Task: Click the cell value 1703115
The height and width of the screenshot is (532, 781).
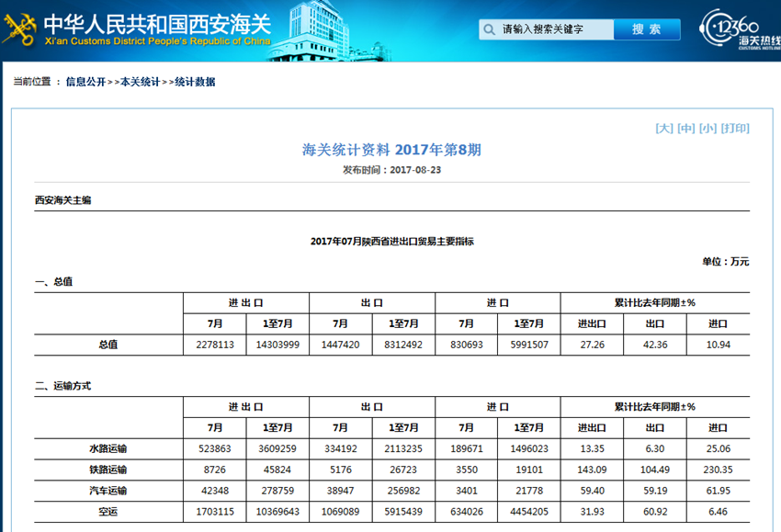Action: [x=215, y=512]
